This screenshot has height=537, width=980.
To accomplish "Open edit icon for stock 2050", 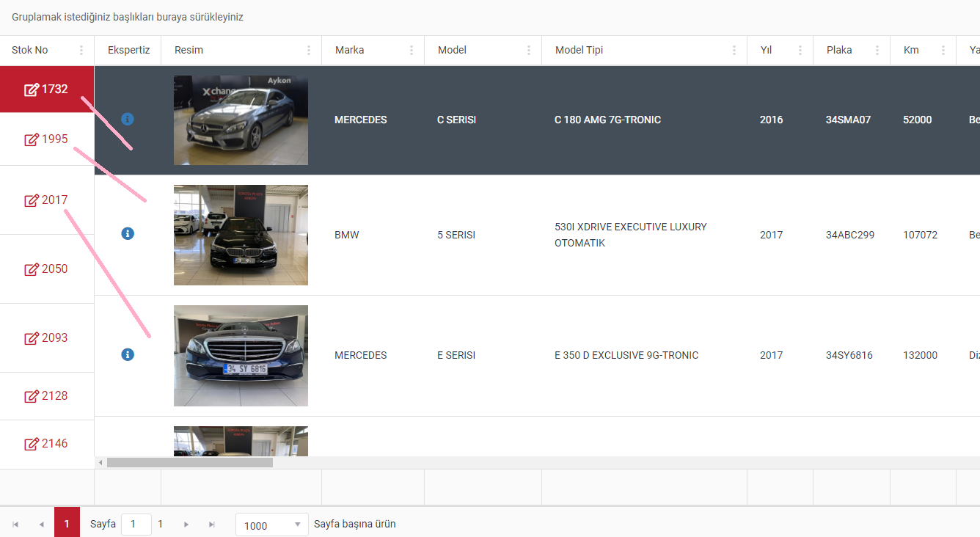I will (32, 269).
